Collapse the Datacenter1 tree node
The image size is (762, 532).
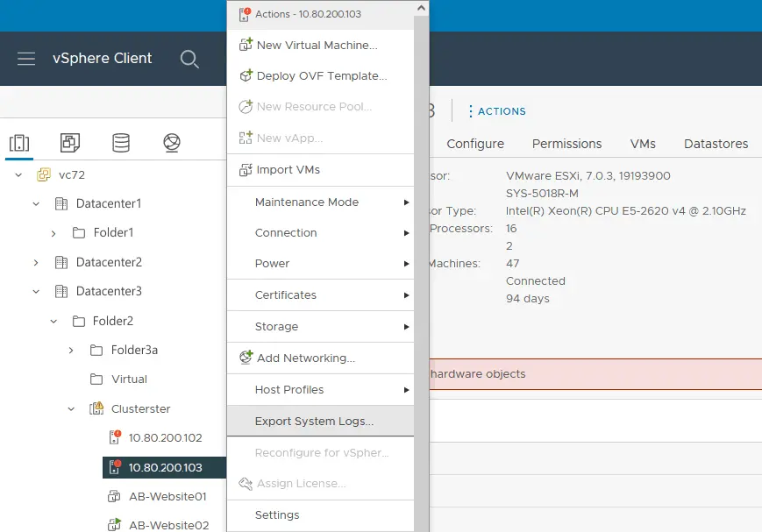click(36, 204)
